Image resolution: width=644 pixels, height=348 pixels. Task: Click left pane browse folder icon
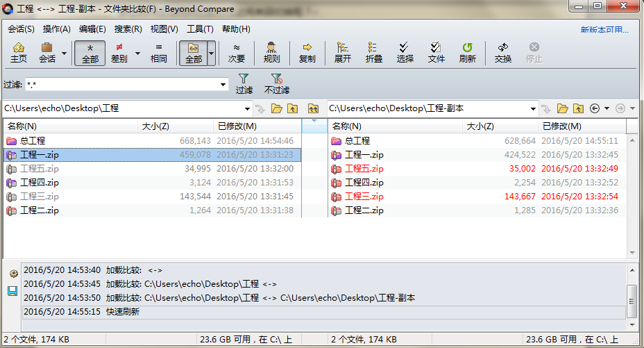(x=277, y=109)
